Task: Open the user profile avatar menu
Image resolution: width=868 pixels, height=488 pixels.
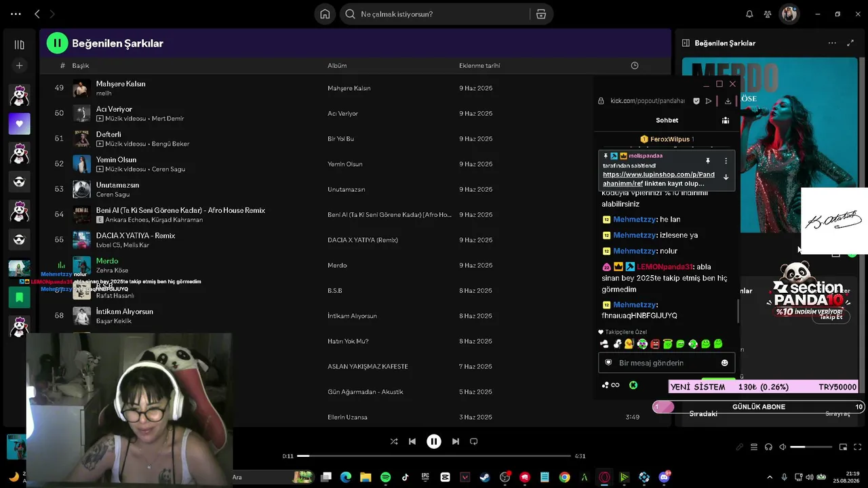Action: [x=789, y=14]
